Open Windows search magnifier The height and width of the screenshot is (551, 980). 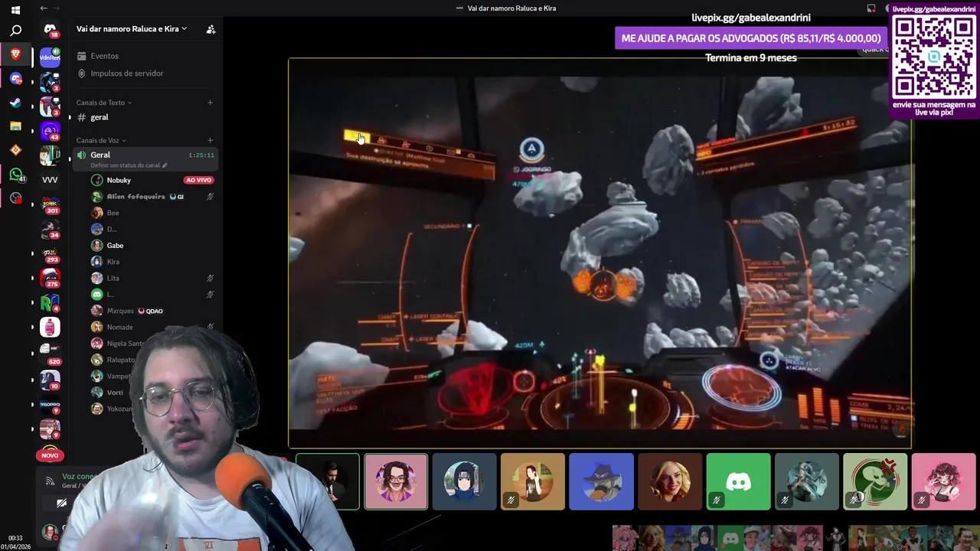tap(15, 31)
